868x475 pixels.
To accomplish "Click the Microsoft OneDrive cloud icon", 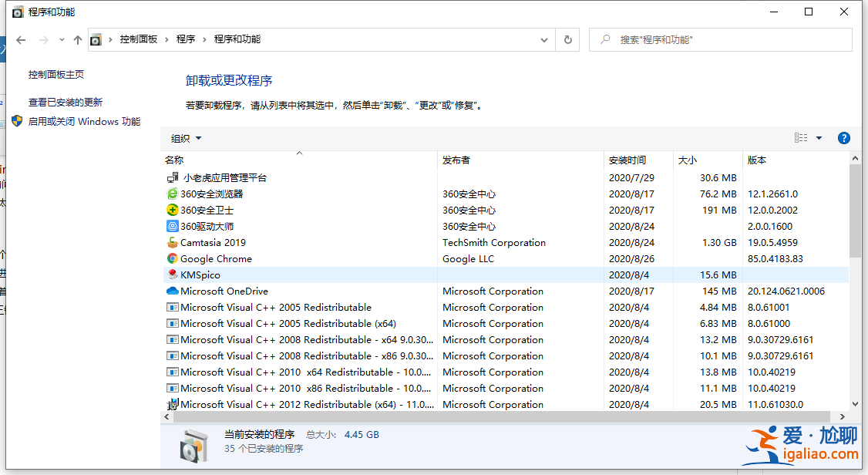I will (173, 291).
